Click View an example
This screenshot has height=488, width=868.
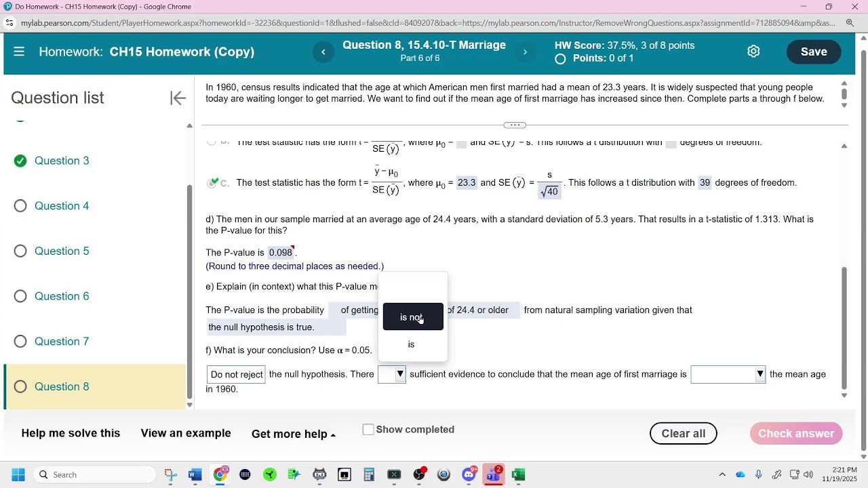[x=186, y=434]
